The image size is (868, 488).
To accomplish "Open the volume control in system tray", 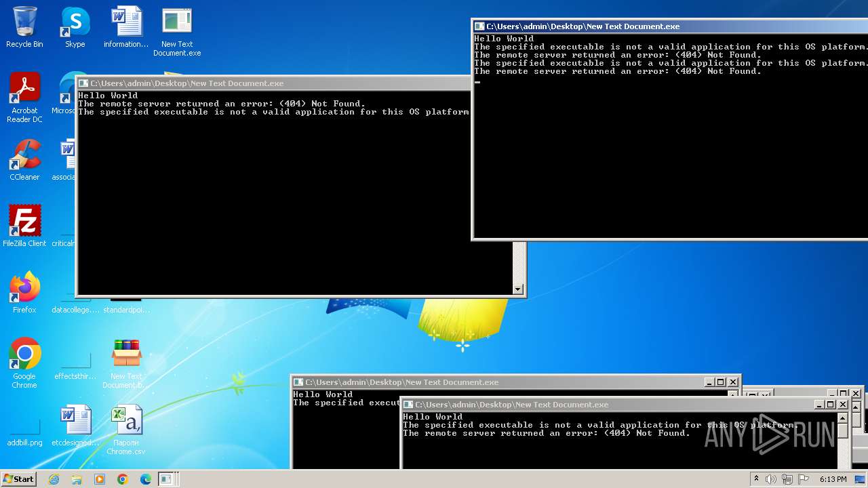I will point(771,479).
